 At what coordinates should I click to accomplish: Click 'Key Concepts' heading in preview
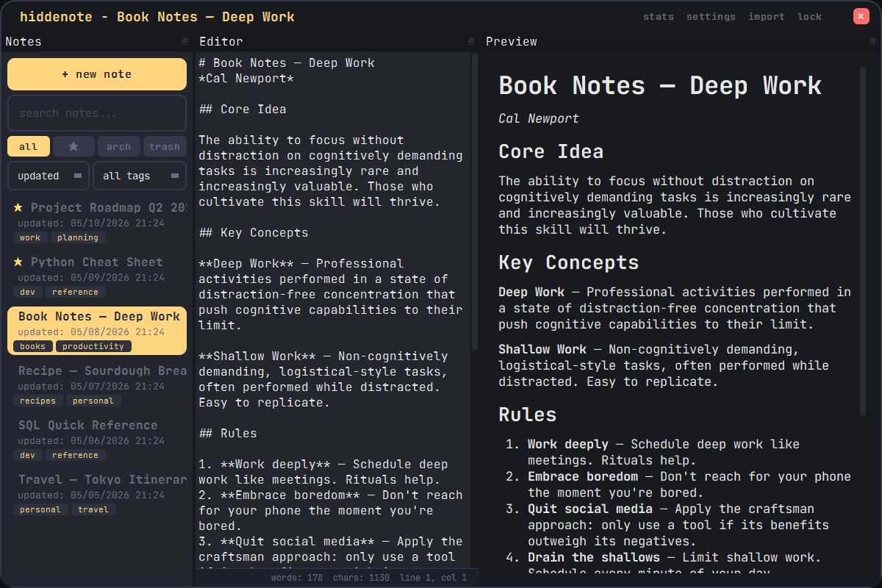[568, 262]
